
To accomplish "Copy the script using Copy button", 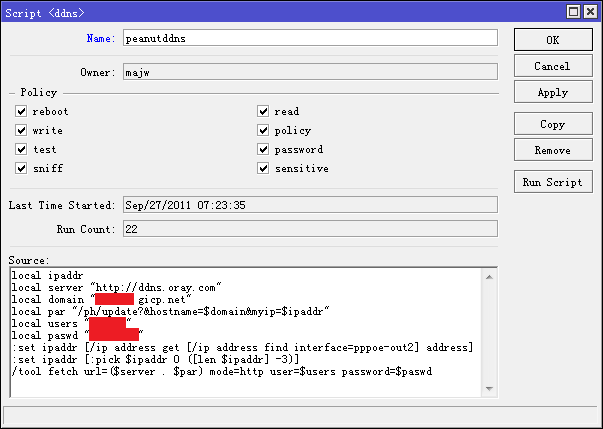I will pyautogui.click(x=552, y=125).
